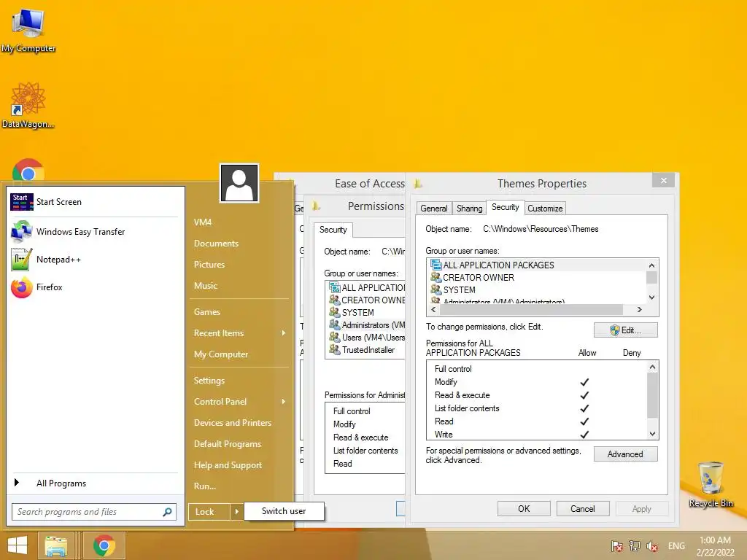Open Games from start menu
This screenshot has height=560, width=747.
click(206, 312)
